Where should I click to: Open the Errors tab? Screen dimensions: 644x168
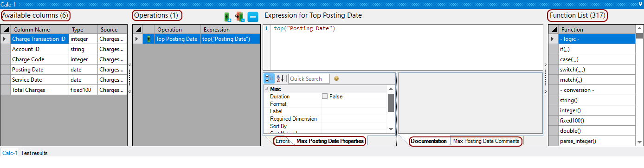282,141
